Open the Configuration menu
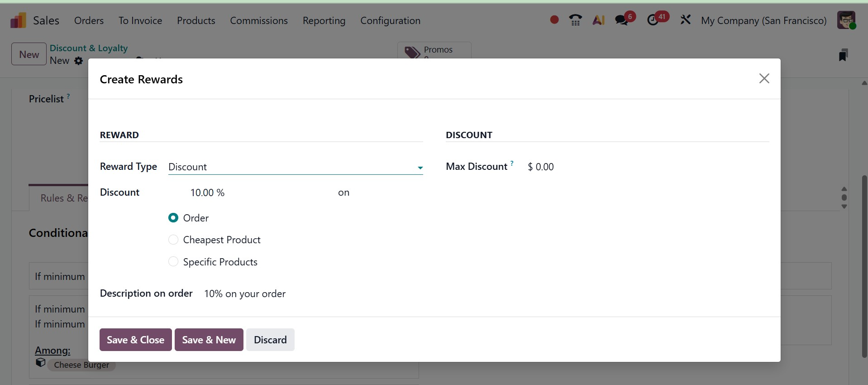Image resolution: width=868 pixels, height=385 pixels. point(390,21)
